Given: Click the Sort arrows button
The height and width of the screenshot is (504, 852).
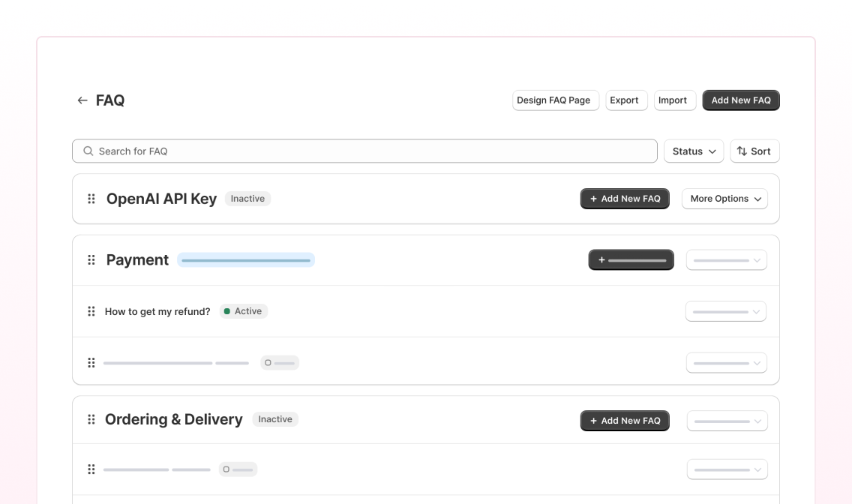Looking at the screenshot, I should pos(754,151).
